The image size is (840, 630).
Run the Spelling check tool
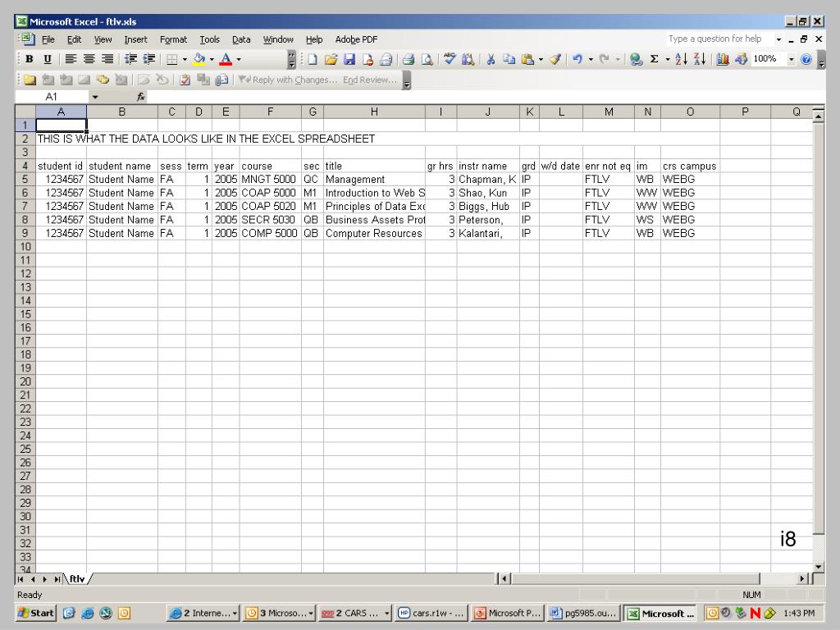click(451, 59)
